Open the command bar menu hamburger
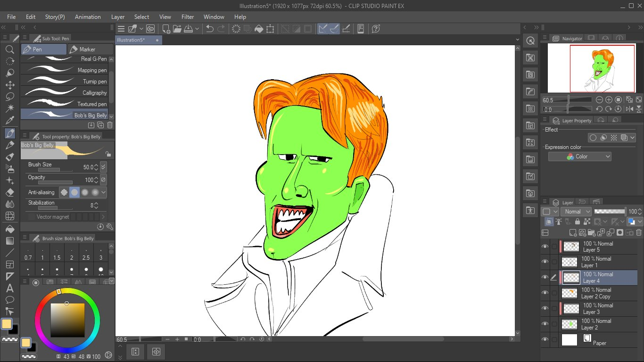The width and height of the screenshot is (644, 362). (121, 29)
